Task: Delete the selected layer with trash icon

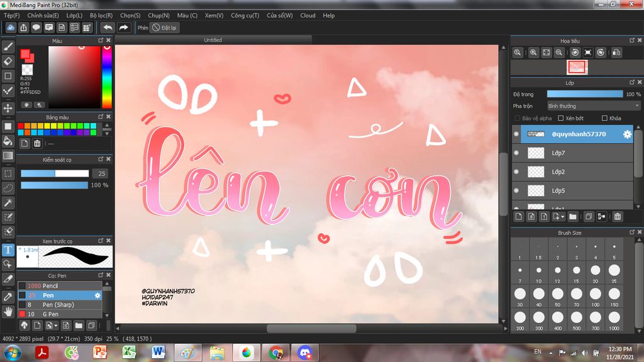Action: 618,217
